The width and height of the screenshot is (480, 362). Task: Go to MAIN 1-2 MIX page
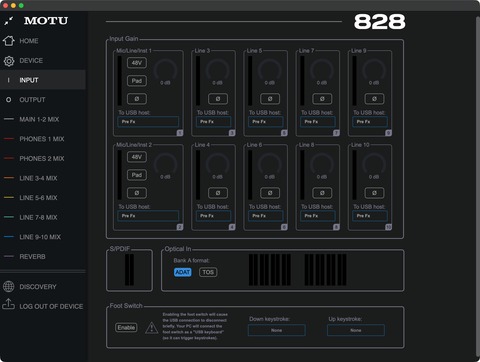[43, 119]
